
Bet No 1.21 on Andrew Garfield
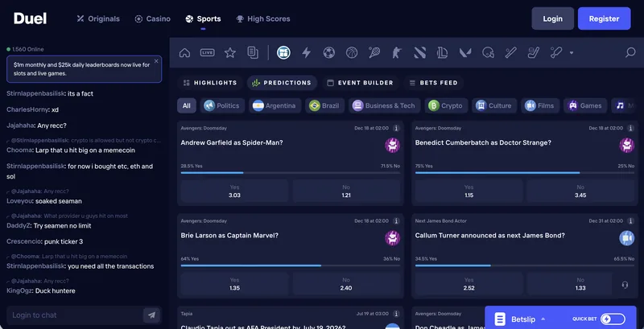click(346, 191)
